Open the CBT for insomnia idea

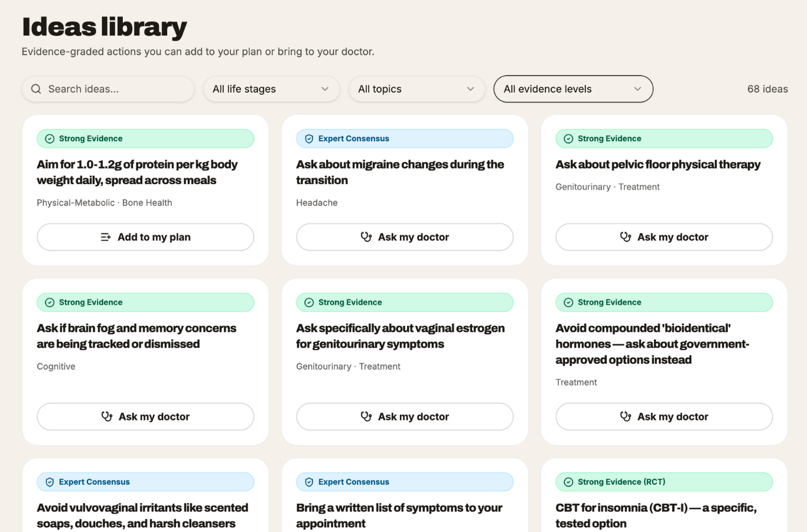pyautogui.click(x=656, y=515)
